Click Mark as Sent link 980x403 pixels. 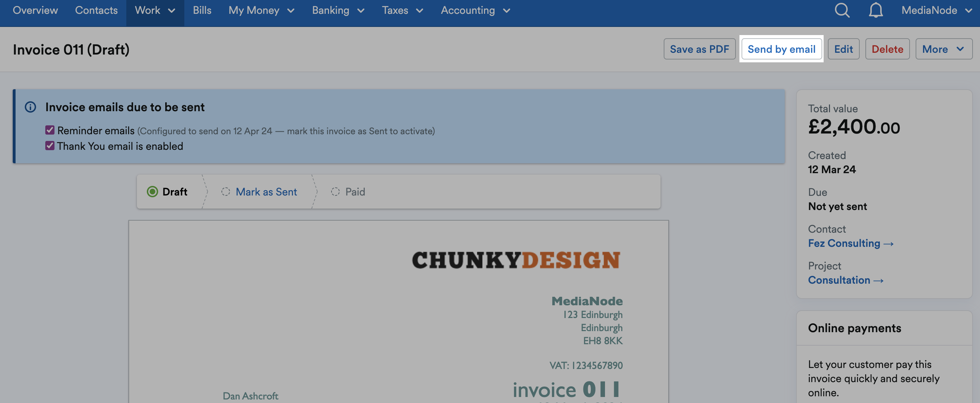[x=266, y=192]
